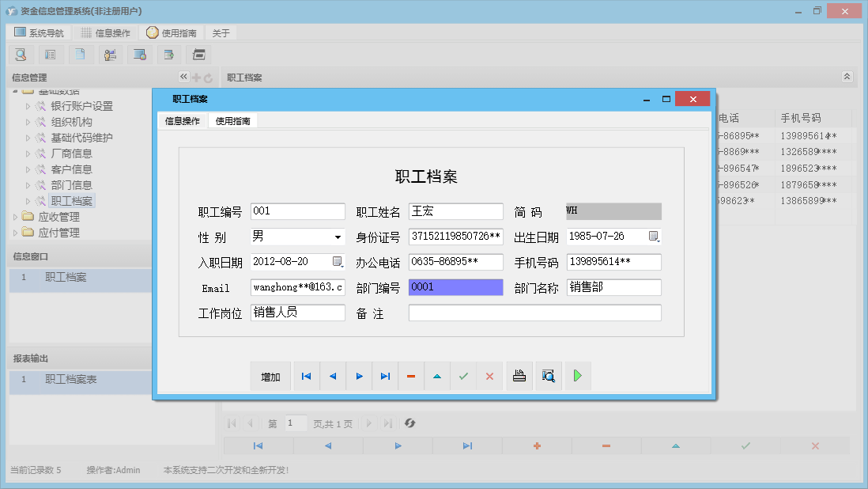Click the green run arrow icon
The width and height of the screenshot is (868, 489).
click(577, 376)
